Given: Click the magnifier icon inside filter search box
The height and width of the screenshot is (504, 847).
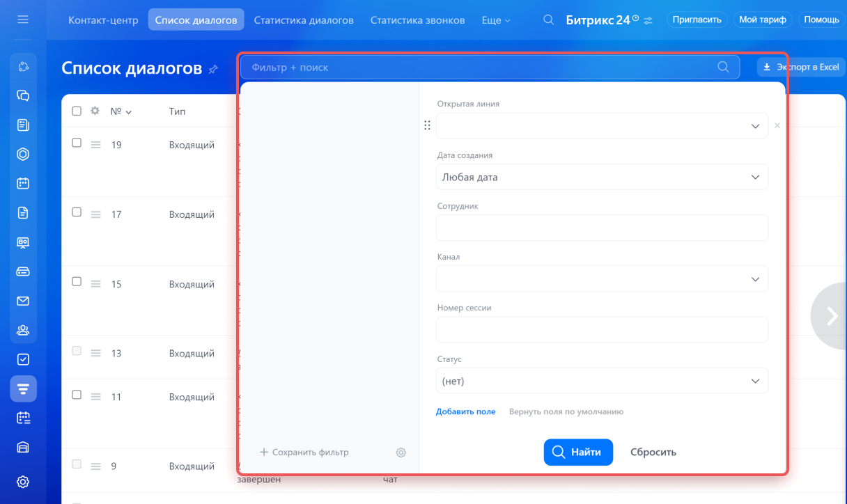Looking at the screenshot, I should click(723, 67).
